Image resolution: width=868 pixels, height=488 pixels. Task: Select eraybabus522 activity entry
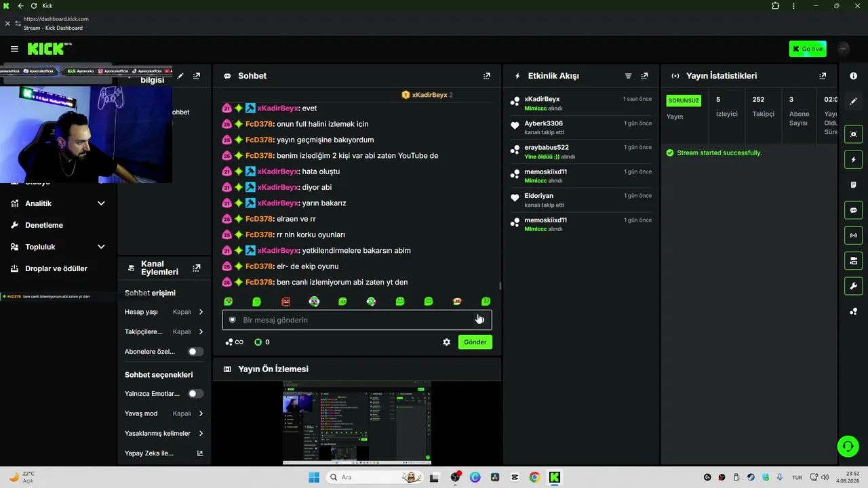(x=582, y=152)
